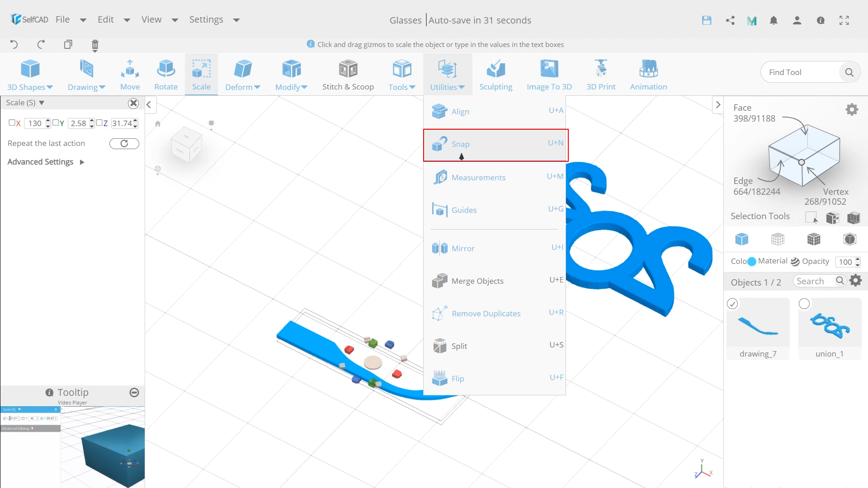The width and height of the screenshot is (868, 488).
Task: Choose Mirror from Utilities menu
Action: 495,248
